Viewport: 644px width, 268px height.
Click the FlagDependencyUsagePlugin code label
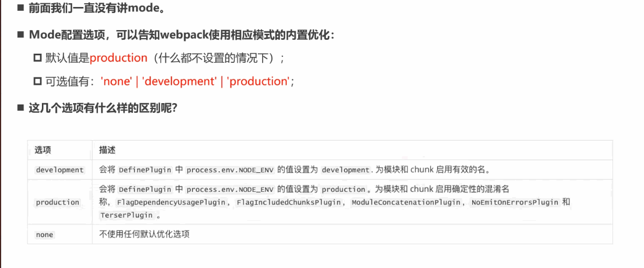coord(173,202)
